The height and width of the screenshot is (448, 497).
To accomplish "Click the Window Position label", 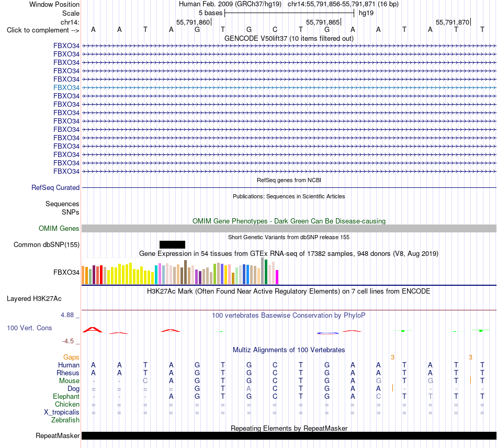I will pyautogui.click(x=54, y=4).
